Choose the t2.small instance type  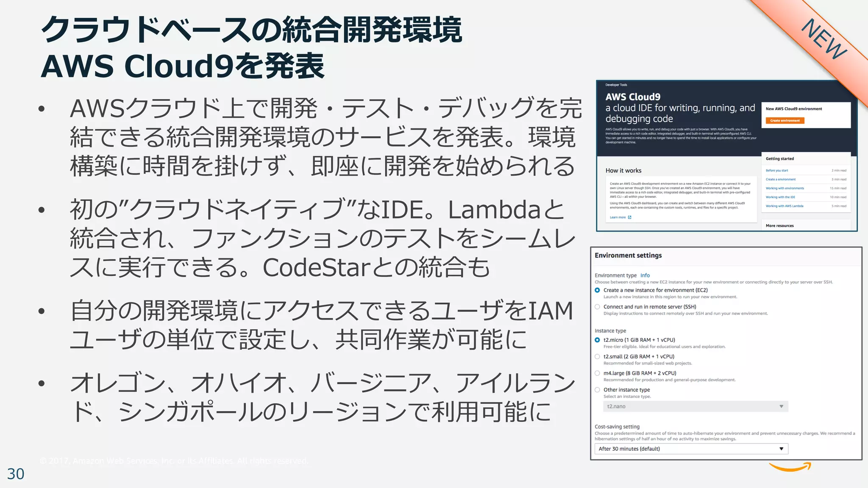pyautogui.click(x=597, y=357)
